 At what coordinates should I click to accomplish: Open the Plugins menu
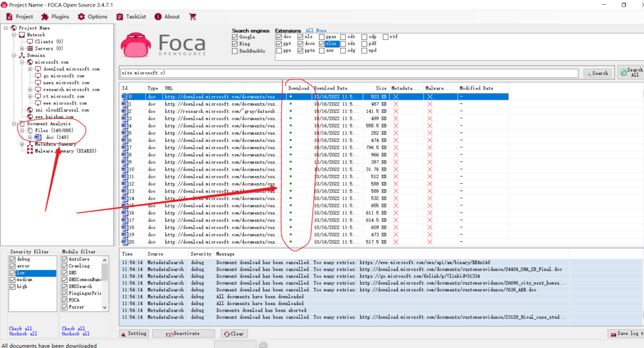(55, 17)
